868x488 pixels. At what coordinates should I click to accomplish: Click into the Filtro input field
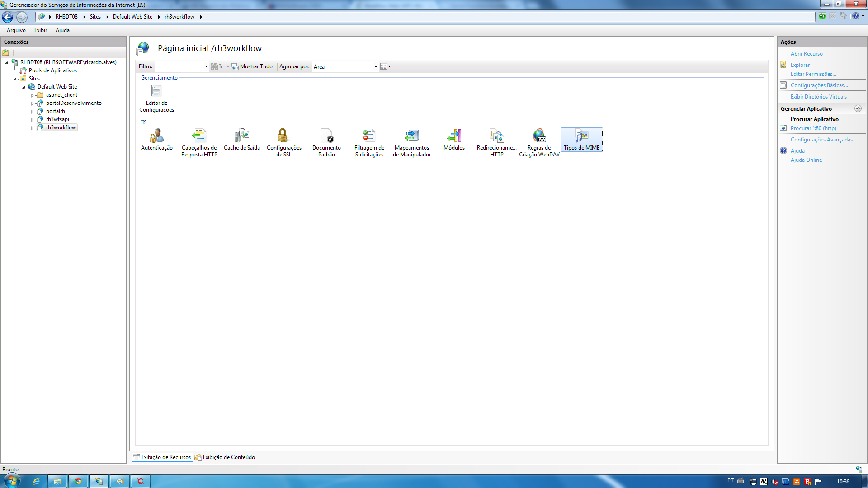(179, 66)
